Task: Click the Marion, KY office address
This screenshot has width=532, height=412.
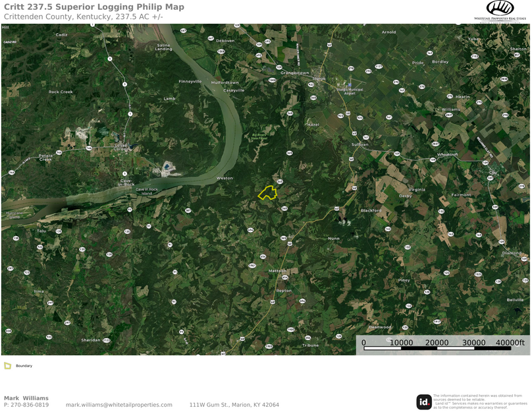Action: pos(234,405)
